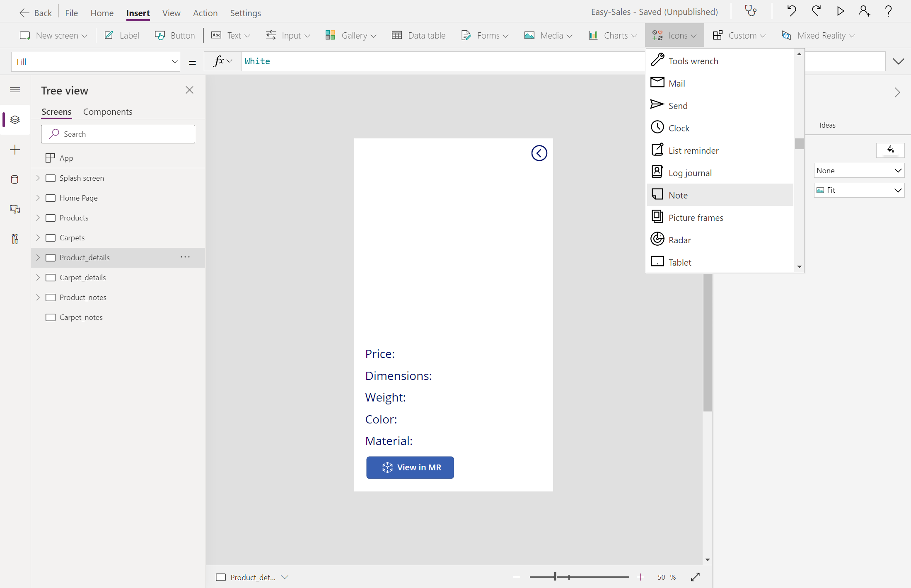The image size is (911, 588).
Task: Insert the Tools wrench icon
Action: pos(693,61)
